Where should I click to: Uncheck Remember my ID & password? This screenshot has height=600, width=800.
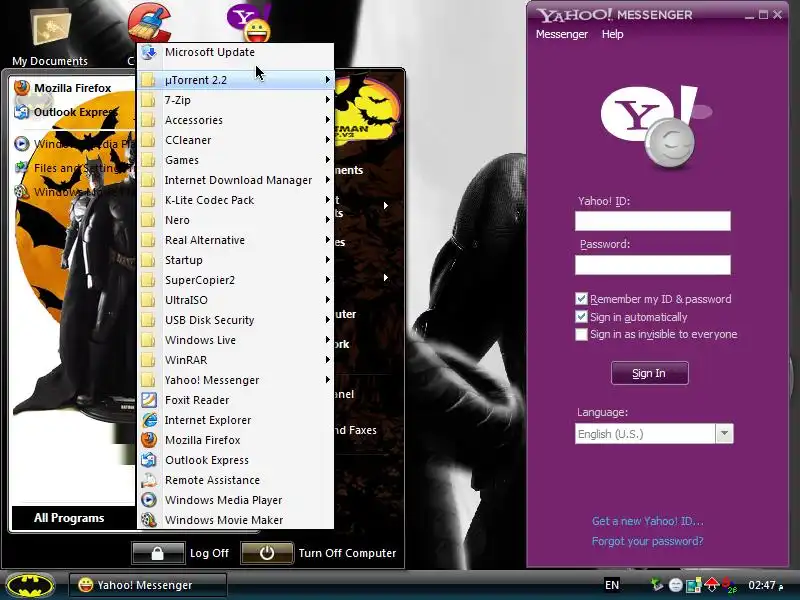[581, 299]
